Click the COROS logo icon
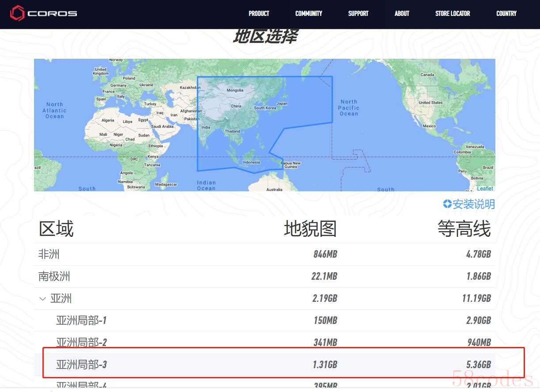The image size is (540, 392). tap(18, 13)
